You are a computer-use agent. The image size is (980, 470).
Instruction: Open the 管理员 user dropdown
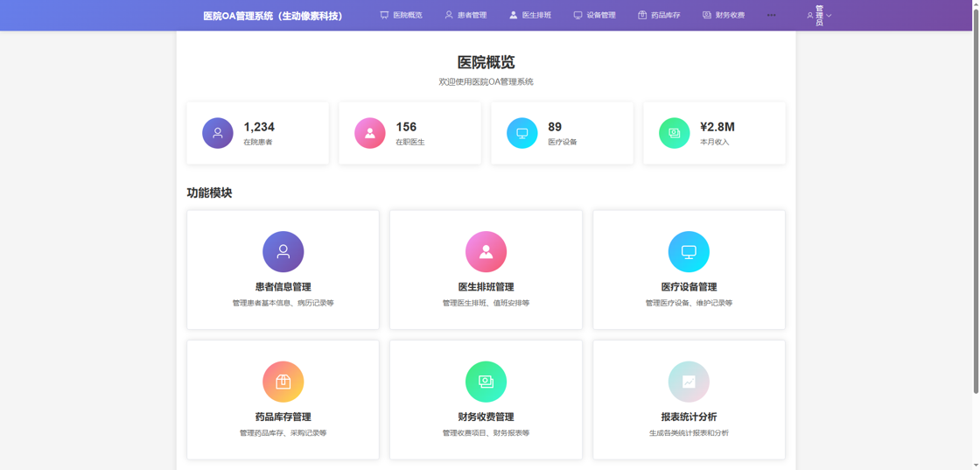pos(819,16)
